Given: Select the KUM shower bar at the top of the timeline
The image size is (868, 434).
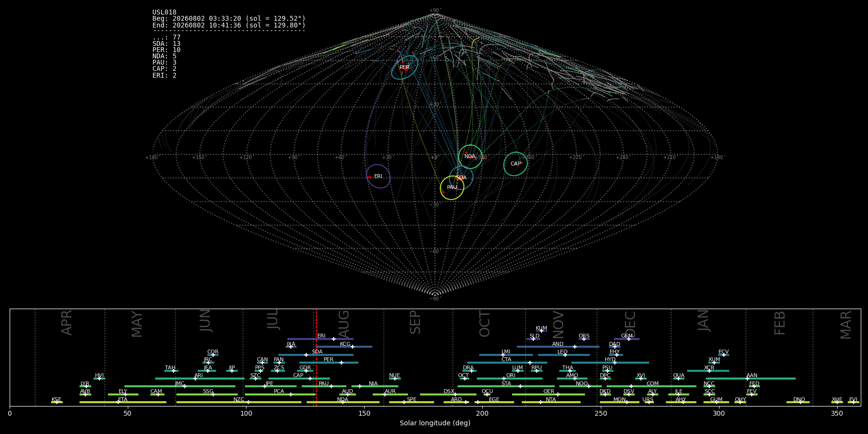Looking at the screenshot, I should (542, 331).
